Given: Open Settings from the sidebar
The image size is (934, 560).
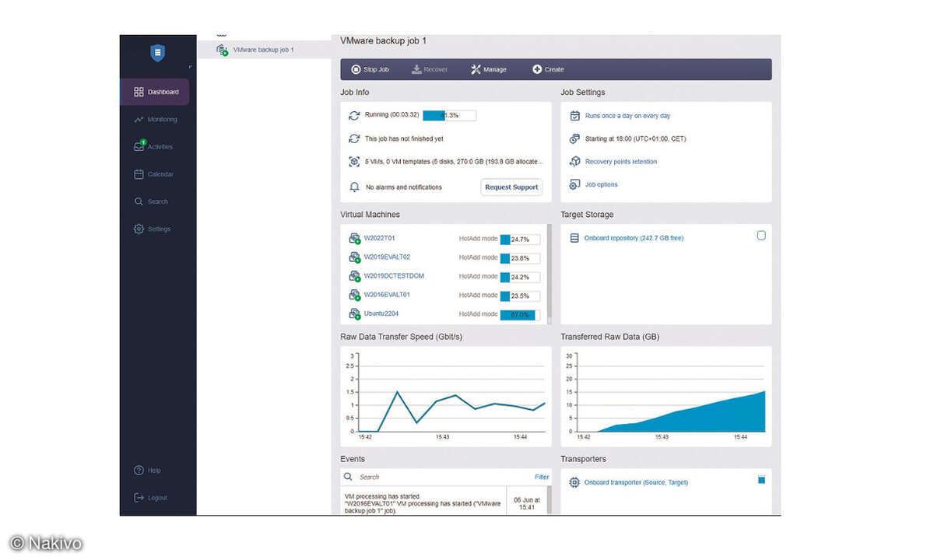Looking at the screenshot, I should point(152,229).
